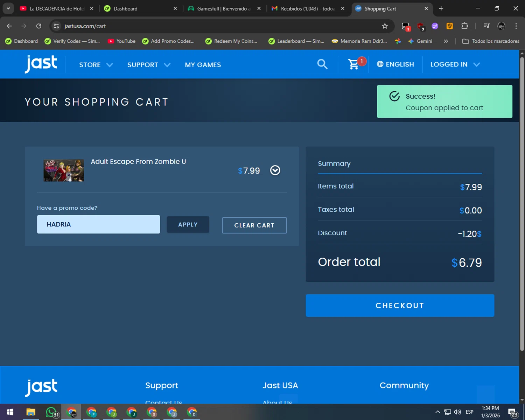This screenshot has width=525, height=420.
Task: Switch to the La DECADENCIA de Hotel tab
Action: [52, 8]
